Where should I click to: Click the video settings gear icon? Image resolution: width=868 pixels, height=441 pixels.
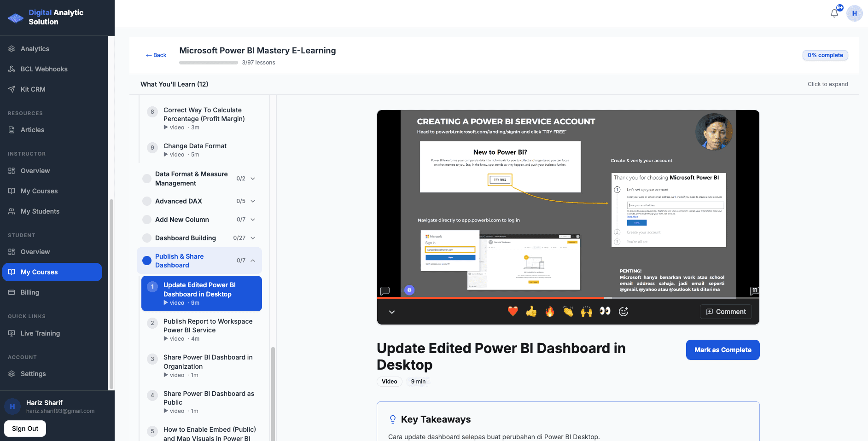pyautogui.click(x=409, y=290)
